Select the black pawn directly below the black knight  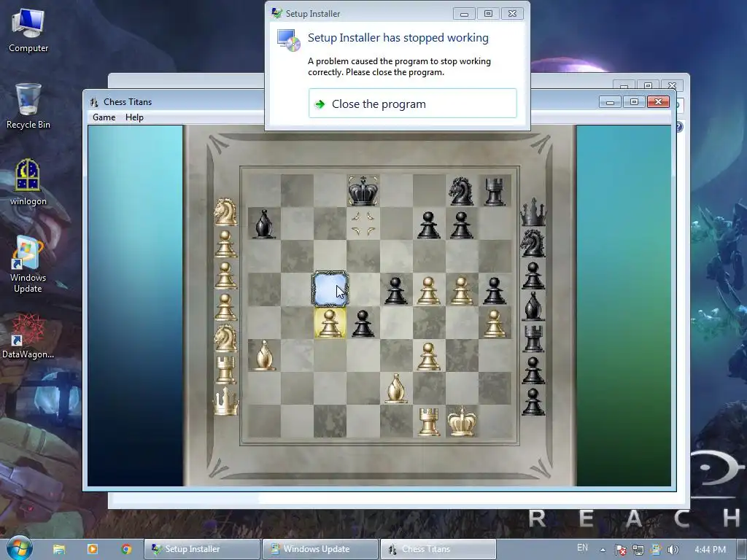[x=461, y=225]
